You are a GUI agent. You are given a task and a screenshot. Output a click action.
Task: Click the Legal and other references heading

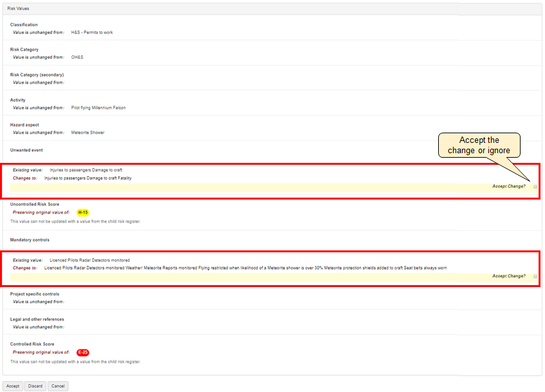click(x=37, y=319)
